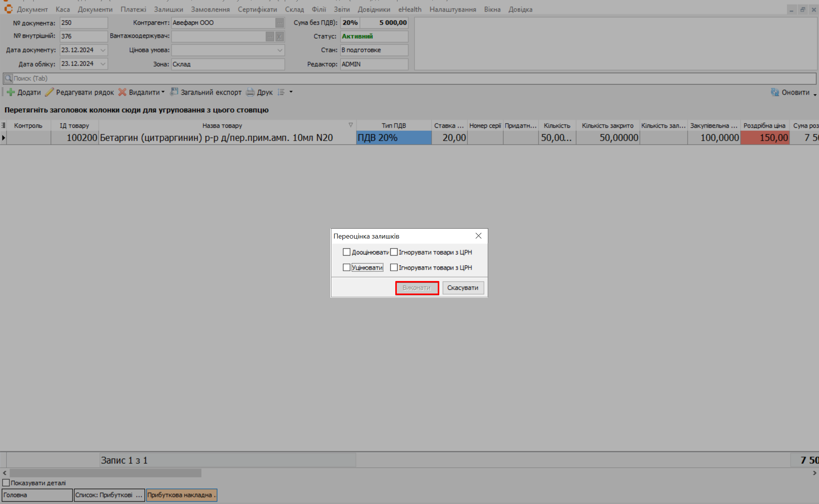This screenshot has width=819, height=504.
Task: Click the Виконати button
Action: 417,288
